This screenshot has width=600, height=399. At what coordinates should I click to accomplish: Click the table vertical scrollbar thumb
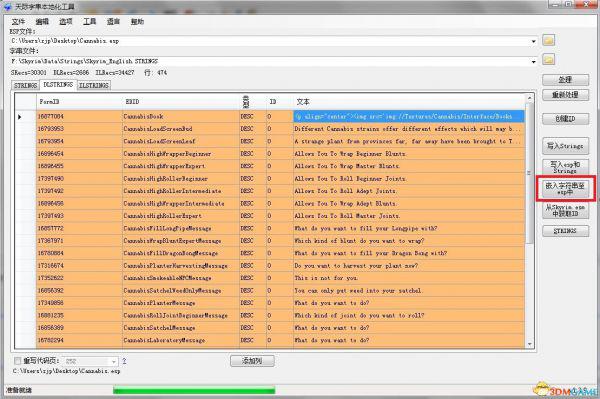point(530,174)
